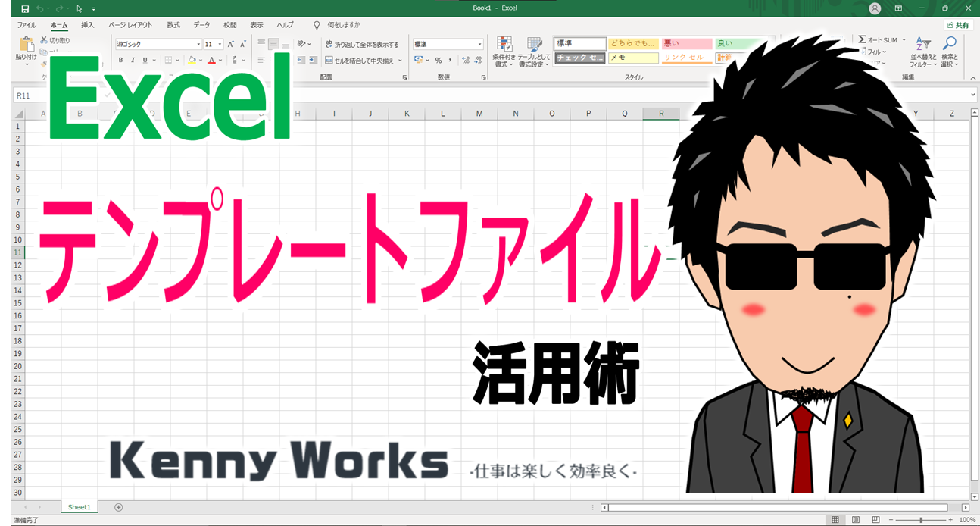Open Conditional Formatting (条件付き書式)
Image resolution: width=980 pixels, height=526 pixels.
point(504,45)
